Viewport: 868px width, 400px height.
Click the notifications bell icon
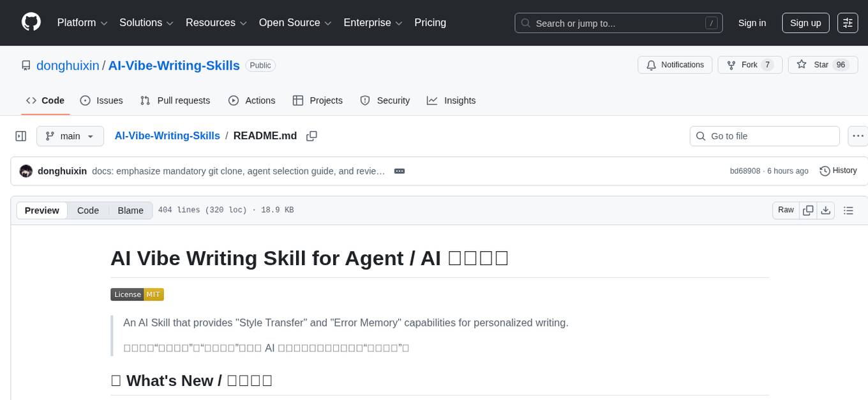652,65
